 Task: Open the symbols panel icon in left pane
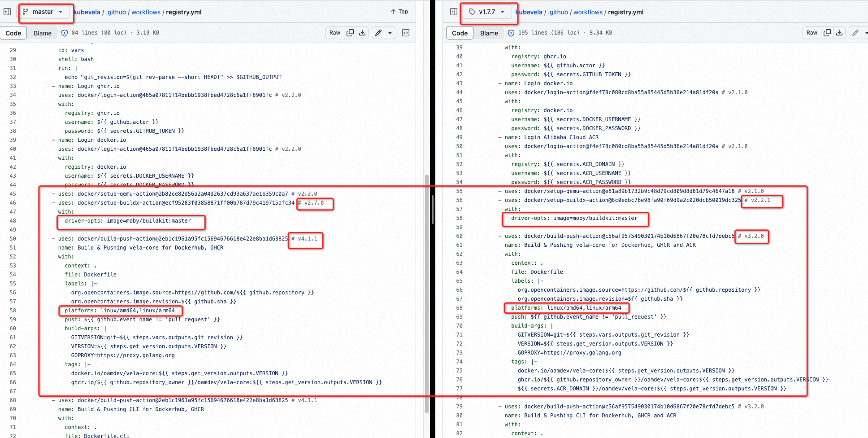tap(405, 33)
